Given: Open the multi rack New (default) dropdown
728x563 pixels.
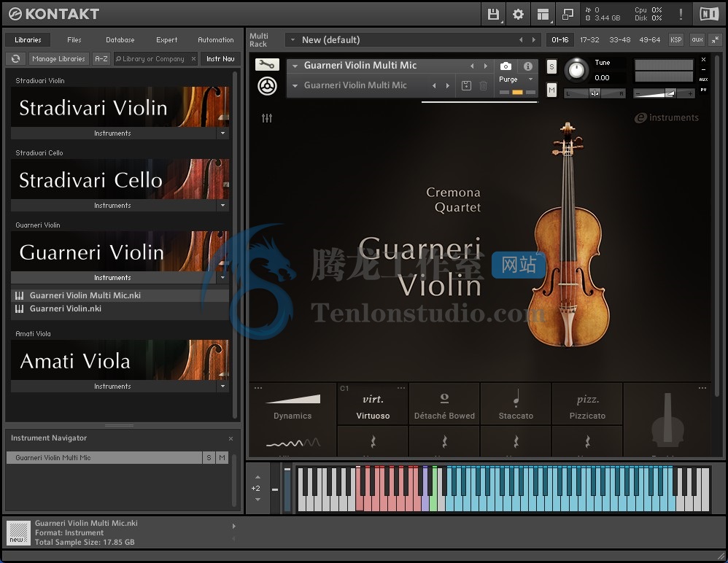Looking at the screenshot, I should point(293,40).
